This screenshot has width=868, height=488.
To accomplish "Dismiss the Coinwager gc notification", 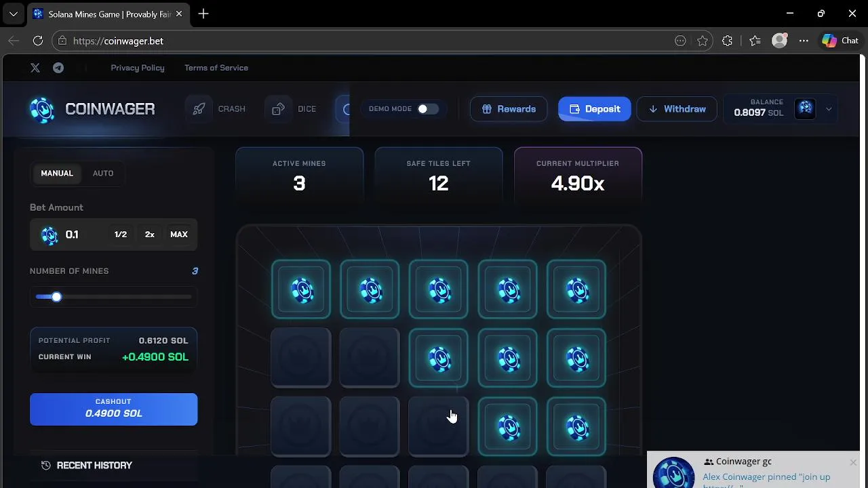I will [x=853, y=462].
